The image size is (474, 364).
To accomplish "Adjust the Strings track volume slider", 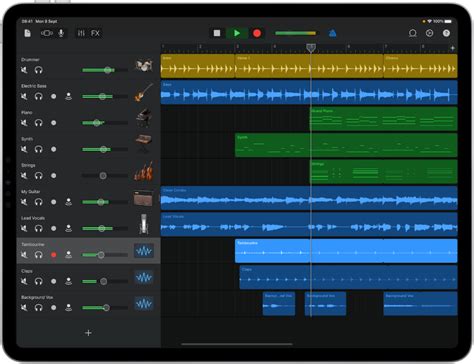I will pyautogui.click(x=105, y=175).
